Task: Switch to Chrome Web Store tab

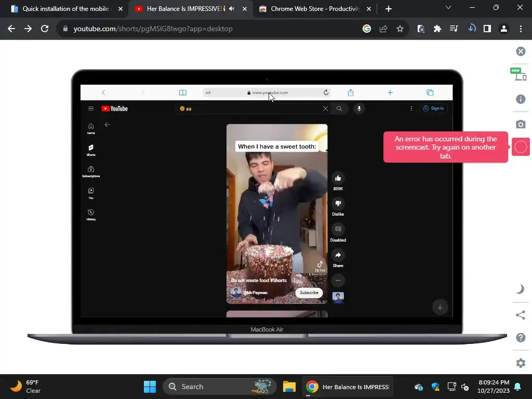Action: click(314, 9)
